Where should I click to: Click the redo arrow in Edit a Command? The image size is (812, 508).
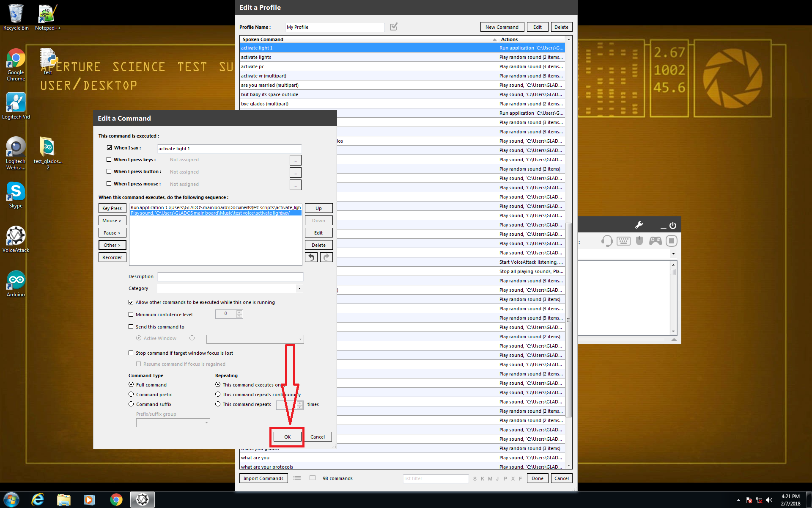point(326,257)
